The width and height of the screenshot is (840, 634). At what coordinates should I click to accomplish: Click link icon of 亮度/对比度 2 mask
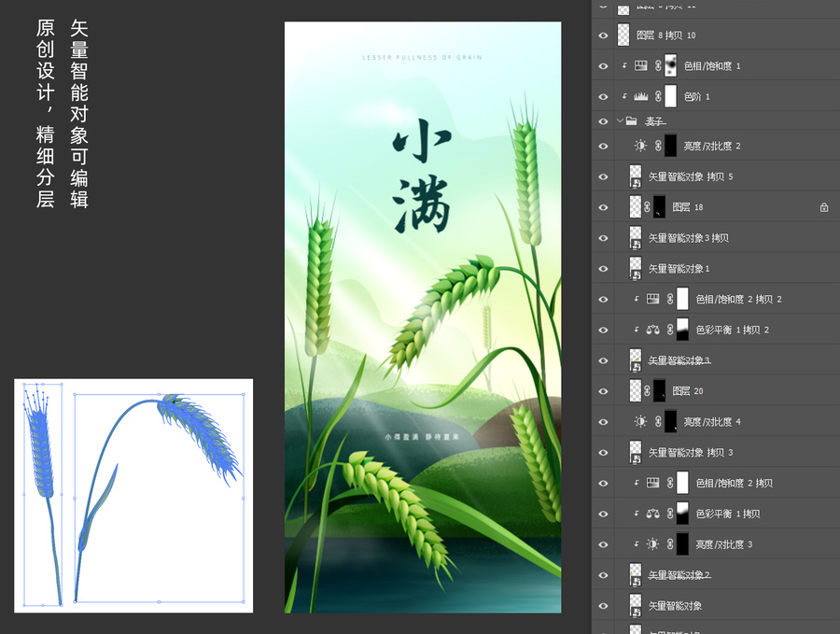(x=658, y=146)
